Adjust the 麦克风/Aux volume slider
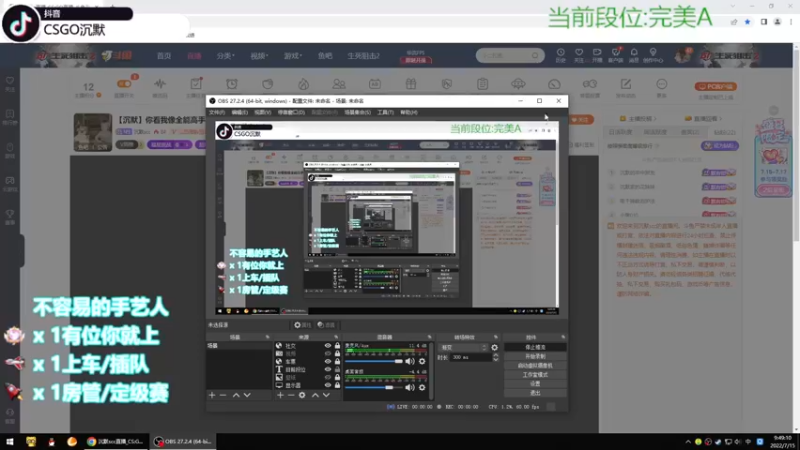 click(374, 361)
